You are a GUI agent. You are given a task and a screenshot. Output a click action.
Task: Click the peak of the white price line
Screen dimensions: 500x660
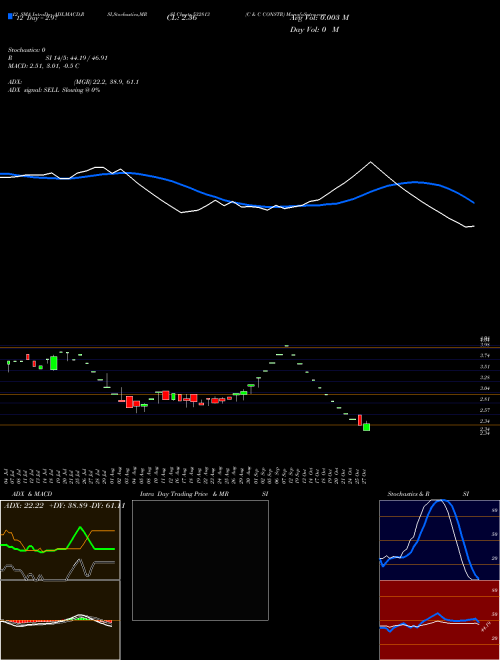370,162
